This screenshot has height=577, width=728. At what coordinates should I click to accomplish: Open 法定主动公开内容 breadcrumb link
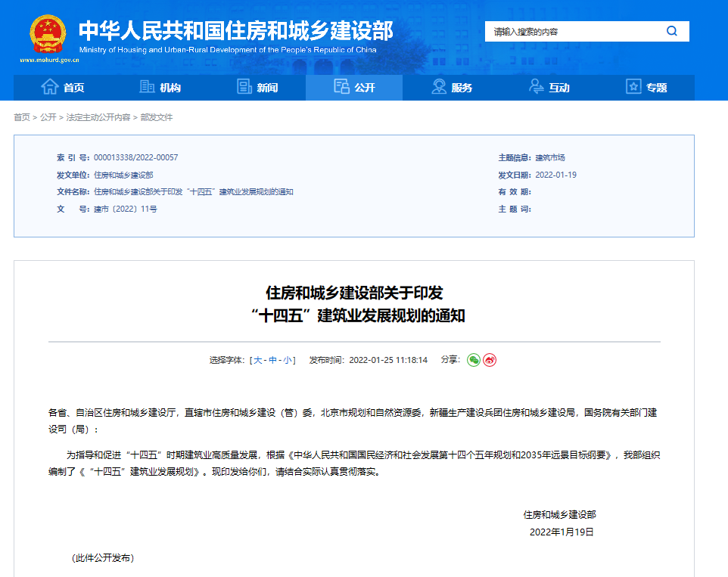click(x=98, y=117)
